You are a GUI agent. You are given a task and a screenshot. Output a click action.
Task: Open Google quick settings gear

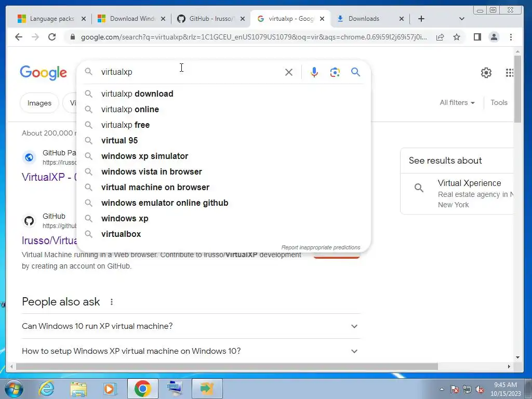click(486, 73)
